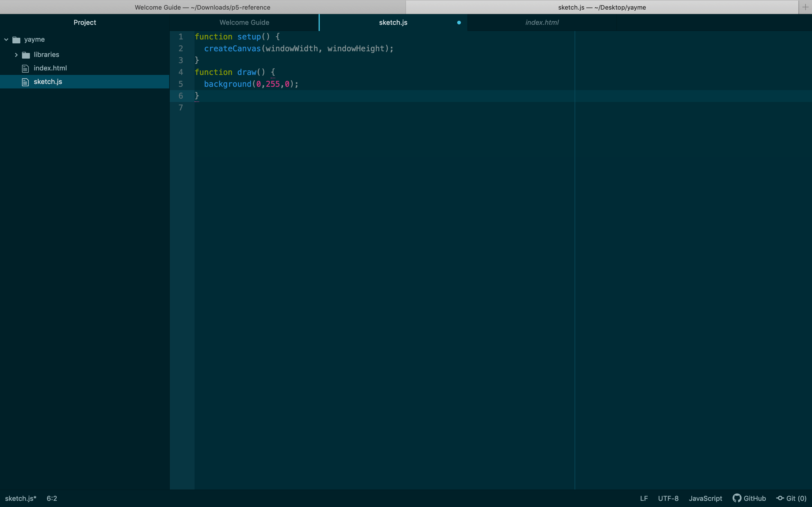Open the LF line ending selector

(x=644, y=498)
